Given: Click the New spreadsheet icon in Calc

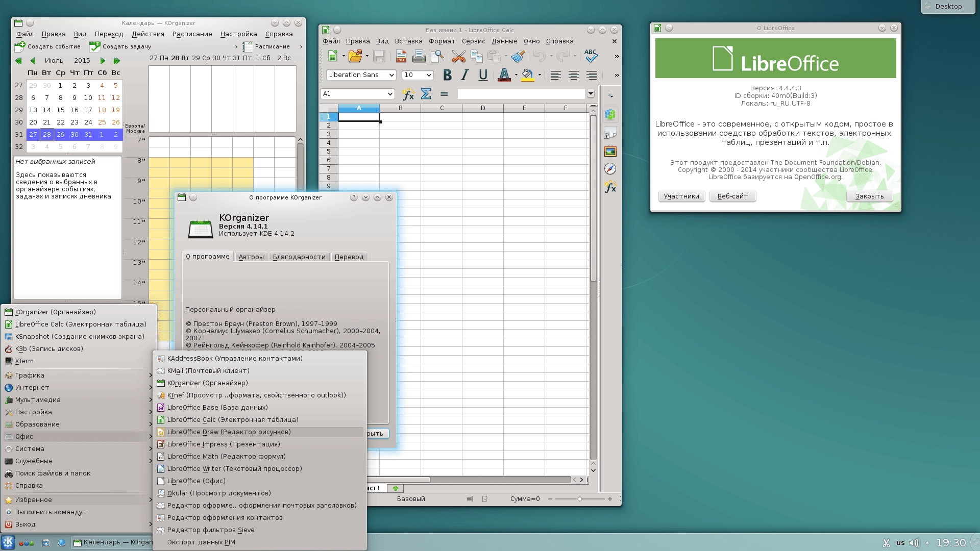Looking at the screenshot, I should (333, 56).
